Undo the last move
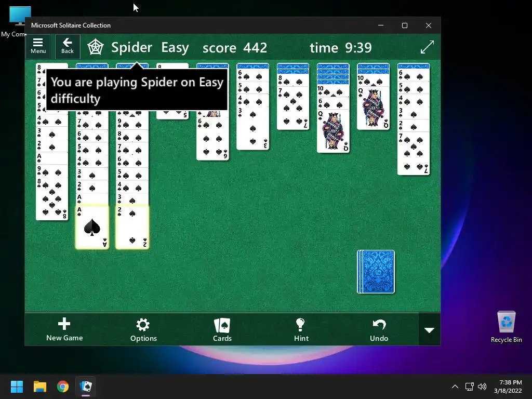532x399 pixels. click(379, 330)
